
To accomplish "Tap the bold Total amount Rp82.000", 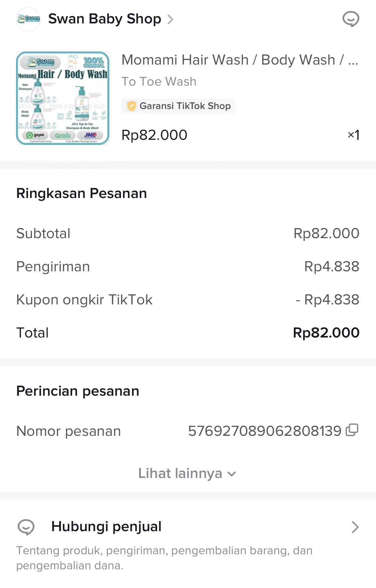I will point(326,333).
